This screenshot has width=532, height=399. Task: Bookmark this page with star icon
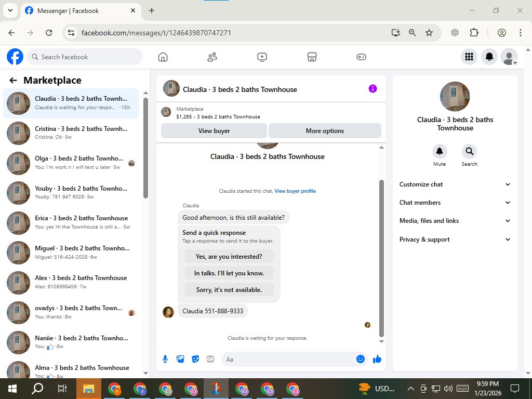tap(429, 33)
